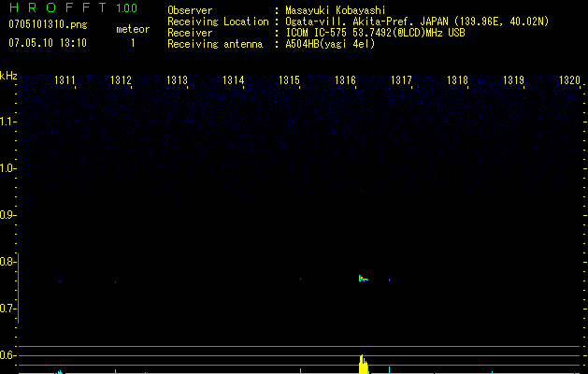Screen dimensions: 588x374
Task: Click the 1315 time marker
Action: click(289, 80)
